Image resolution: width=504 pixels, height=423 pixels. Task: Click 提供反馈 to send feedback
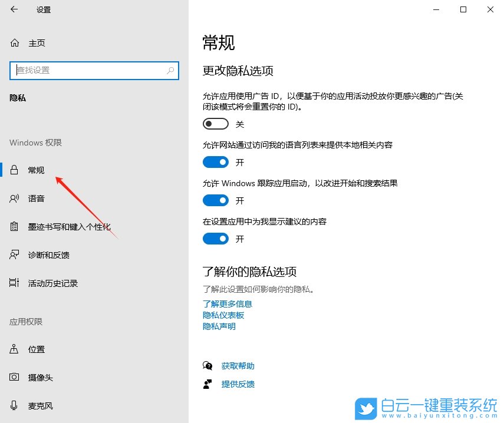tap(238, 384)
